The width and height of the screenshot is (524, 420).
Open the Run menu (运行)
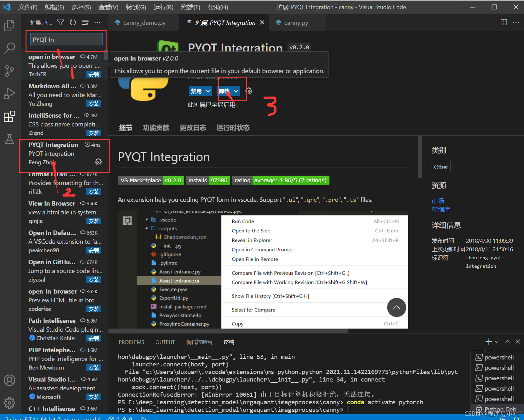point(163,7)
